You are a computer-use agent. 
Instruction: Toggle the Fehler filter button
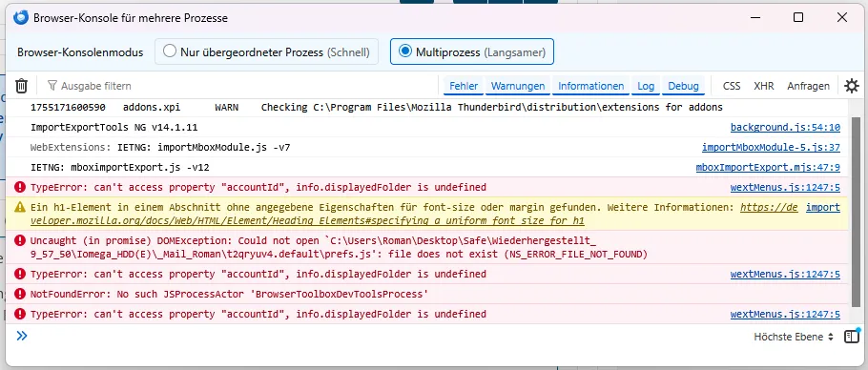pyautogui.click(x=464, y=86)
